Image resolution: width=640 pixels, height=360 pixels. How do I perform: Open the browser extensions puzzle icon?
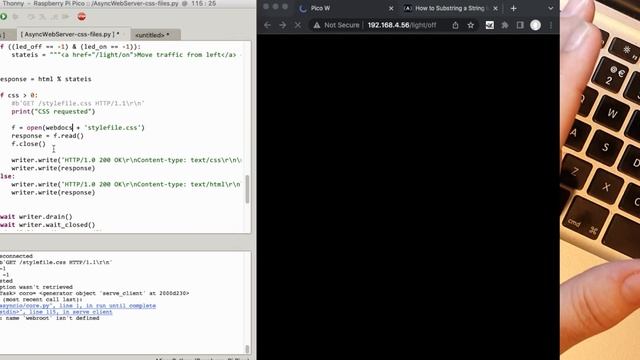tap(505, 25)
